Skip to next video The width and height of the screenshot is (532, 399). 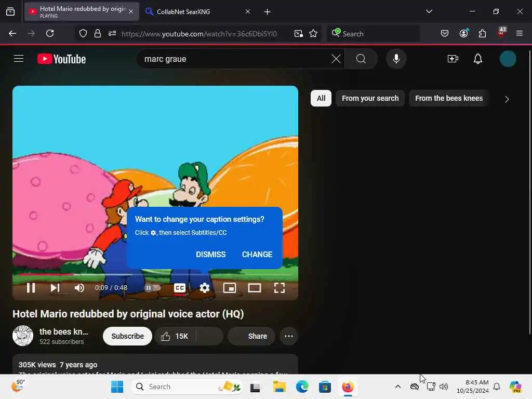[55, 288]
